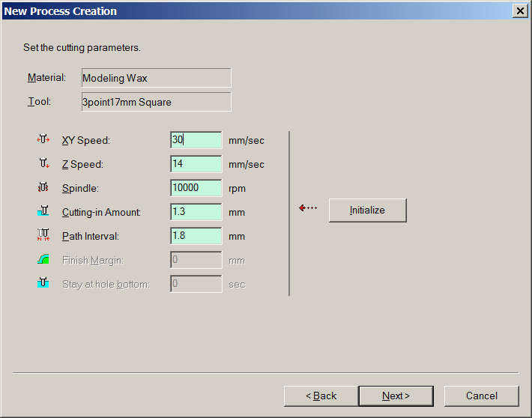Focus the XY Speed input field
Screen dimensions: 532x418
[196, 140]
